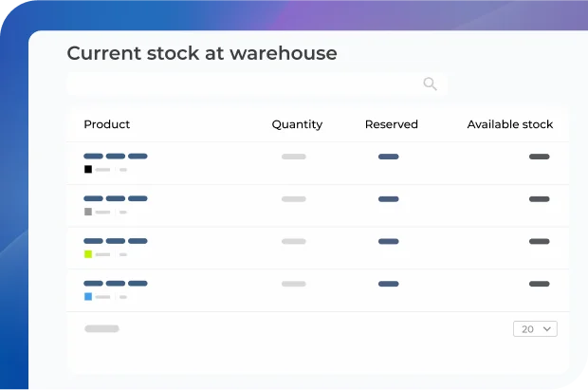Screen dimensions: 588x390
Task: Click the first row reserved value
Action: [x=388, y=157]
